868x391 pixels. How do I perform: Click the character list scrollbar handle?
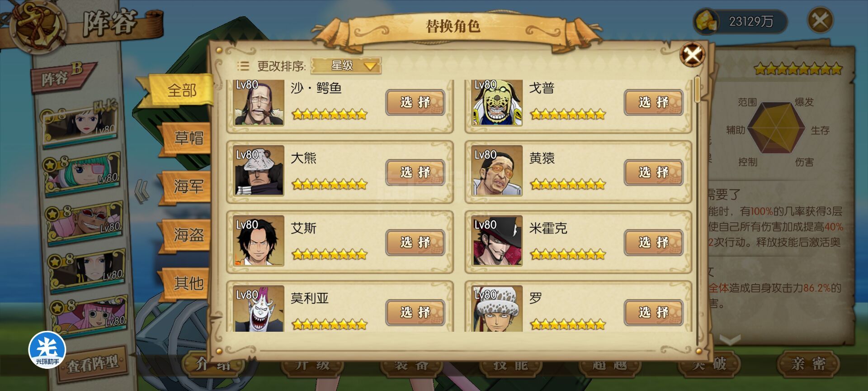click(x=698, y=89)
